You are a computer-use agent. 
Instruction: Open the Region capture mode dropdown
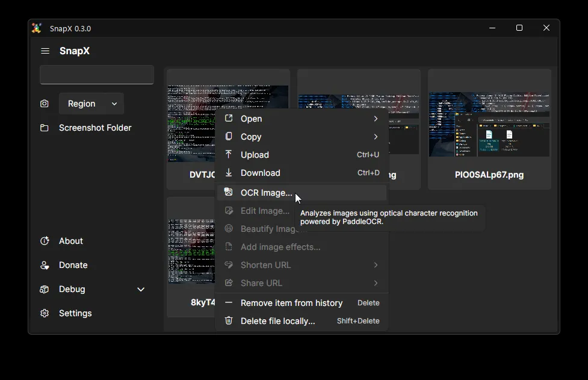tap(91, 104)
